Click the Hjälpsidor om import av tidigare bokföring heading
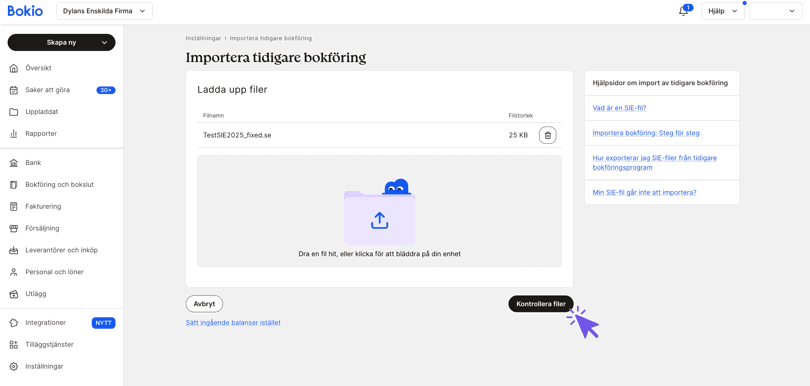The width and height of the screenshot is (810, 386). (x=660, y=83)
